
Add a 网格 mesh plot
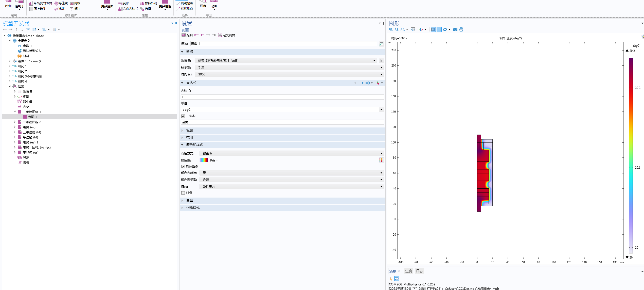(x=75, y=3)
